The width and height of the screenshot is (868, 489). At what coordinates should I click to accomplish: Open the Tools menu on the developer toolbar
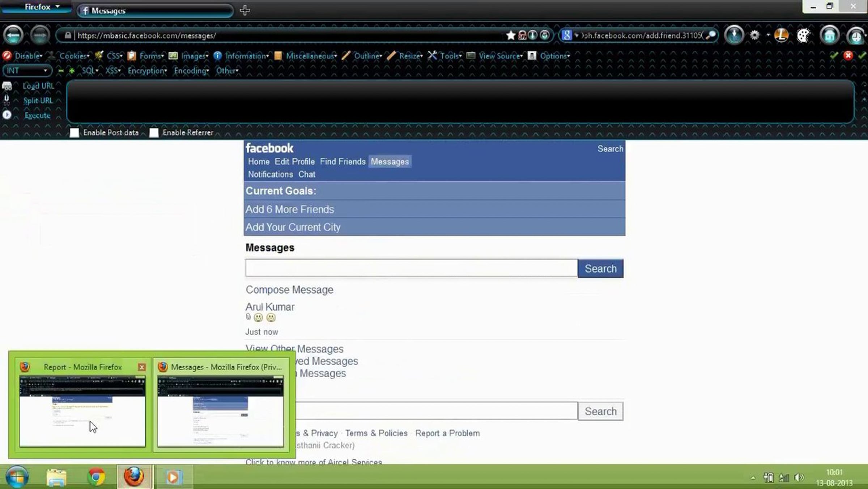click(x=451, y=56)
